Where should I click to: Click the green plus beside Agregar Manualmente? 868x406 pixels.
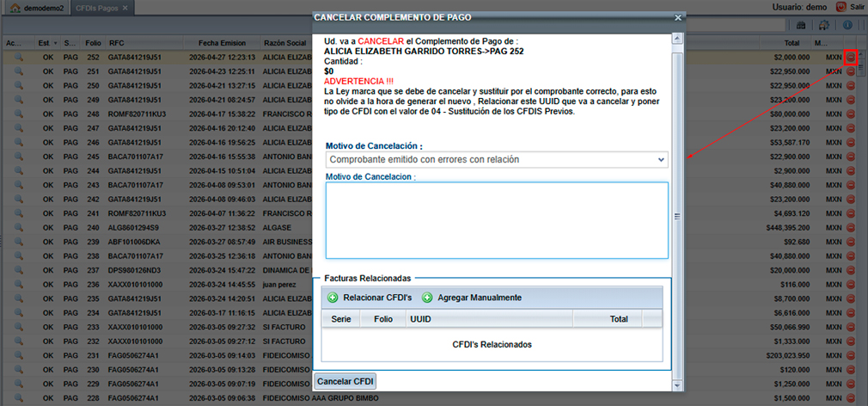[x=427, y=298]
